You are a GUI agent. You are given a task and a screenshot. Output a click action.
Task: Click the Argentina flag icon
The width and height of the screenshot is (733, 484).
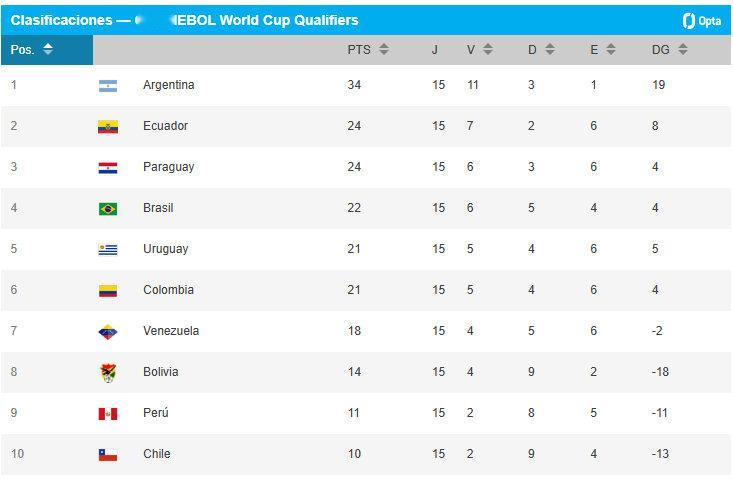click(x=108, y=86)
